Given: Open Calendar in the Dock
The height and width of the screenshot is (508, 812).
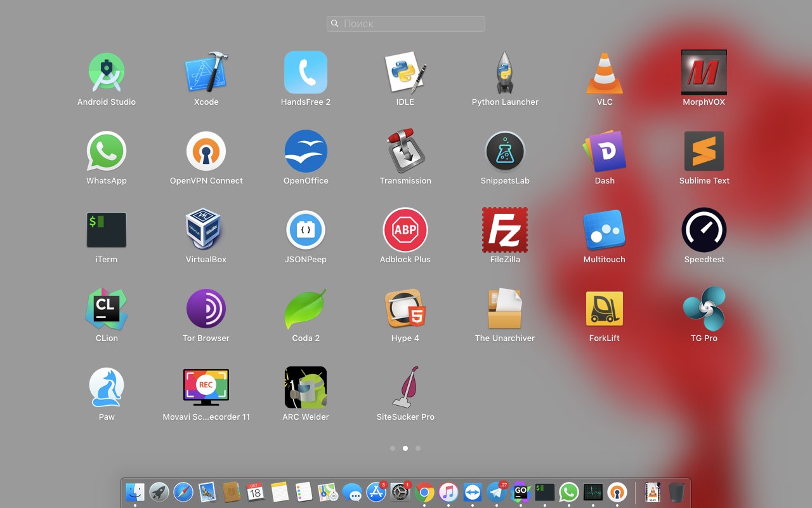Looking at the screenshot, I should [x=256, y=492].
